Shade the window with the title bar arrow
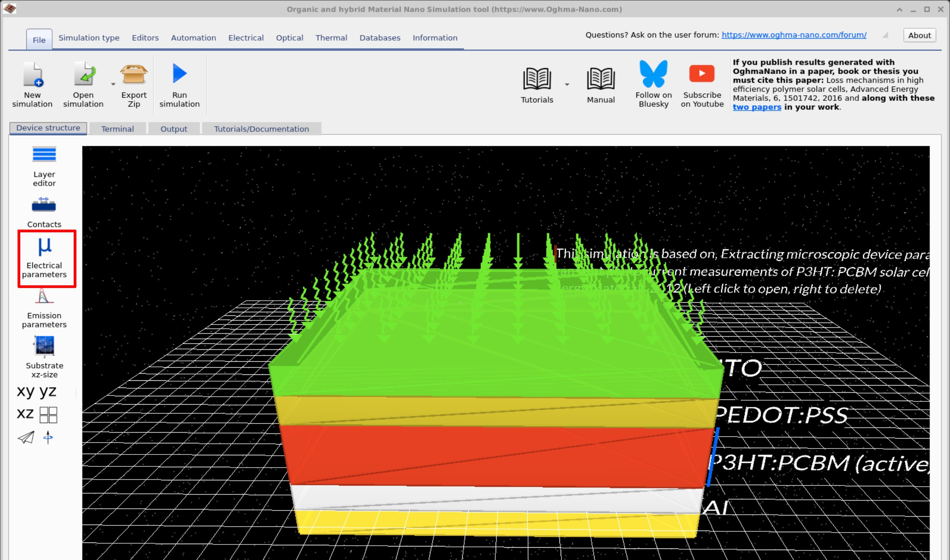 899,10
